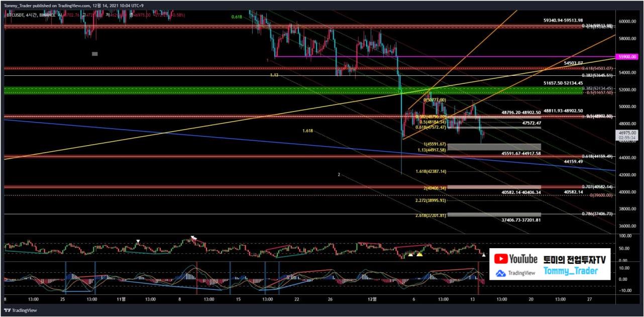Click the "1.13(44917.58)" extension label
Screen dimensions: 644x317
(432, 150)
